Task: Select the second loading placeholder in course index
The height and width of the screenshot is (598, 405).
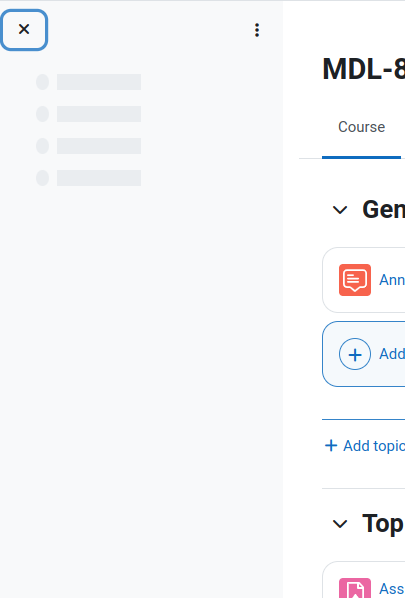Action: point(88,114)
